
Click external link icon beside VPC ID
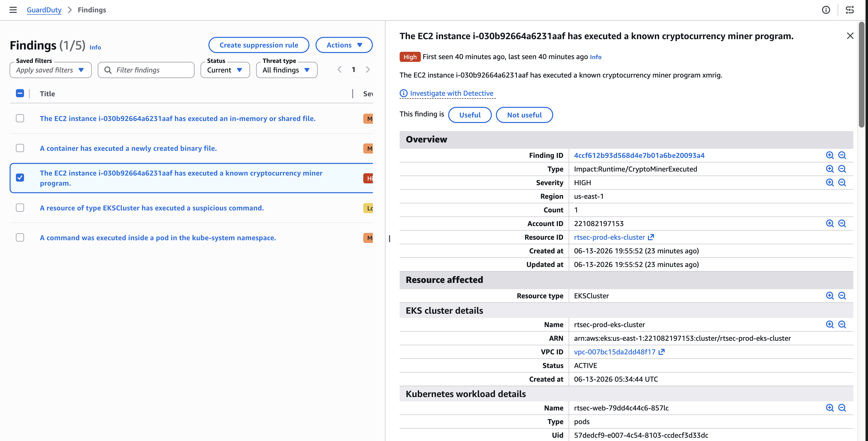[661, 352]
